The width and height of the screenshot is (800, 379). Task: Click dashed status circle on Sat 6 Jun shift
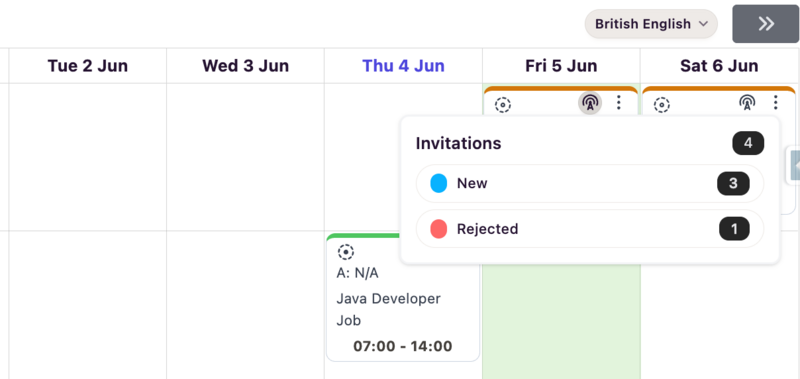point(662,105)
